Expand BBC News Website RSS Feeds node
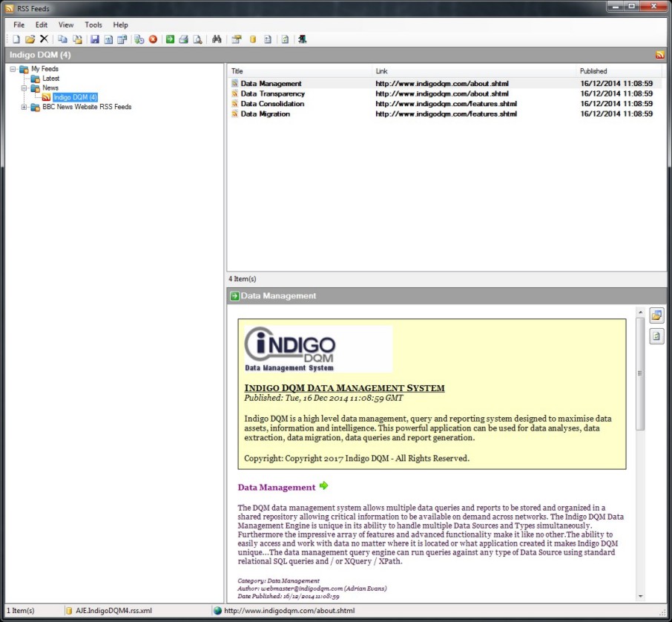 click(24, 107)
